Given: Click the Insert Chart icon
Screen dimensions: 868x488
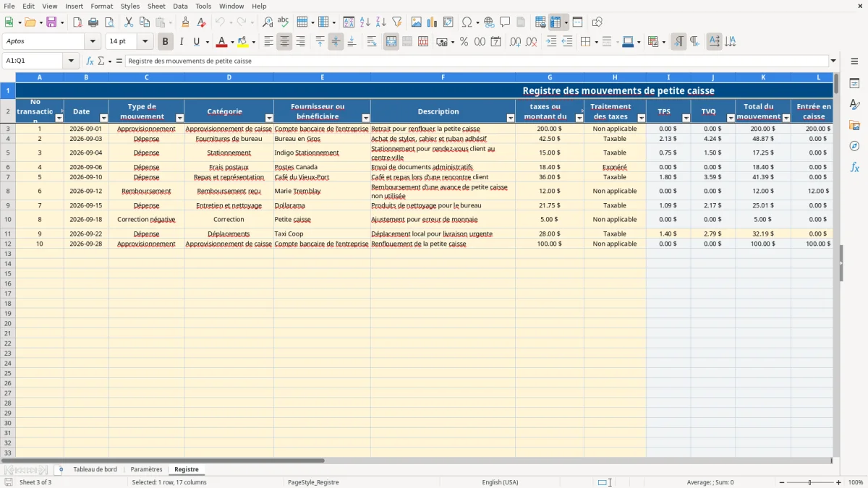Looking at the screenshot, I should (433, 22).
